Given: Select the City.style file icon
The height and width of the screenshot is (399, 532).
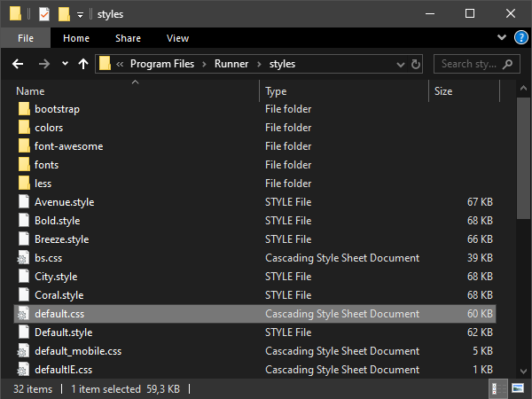Looking at the screenshot, I should coord(24,277).
